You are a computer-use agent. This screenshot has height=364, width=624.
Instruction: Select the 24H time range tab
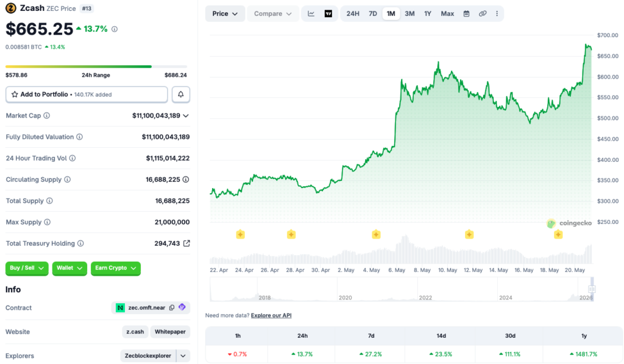[x=353, y=13]
